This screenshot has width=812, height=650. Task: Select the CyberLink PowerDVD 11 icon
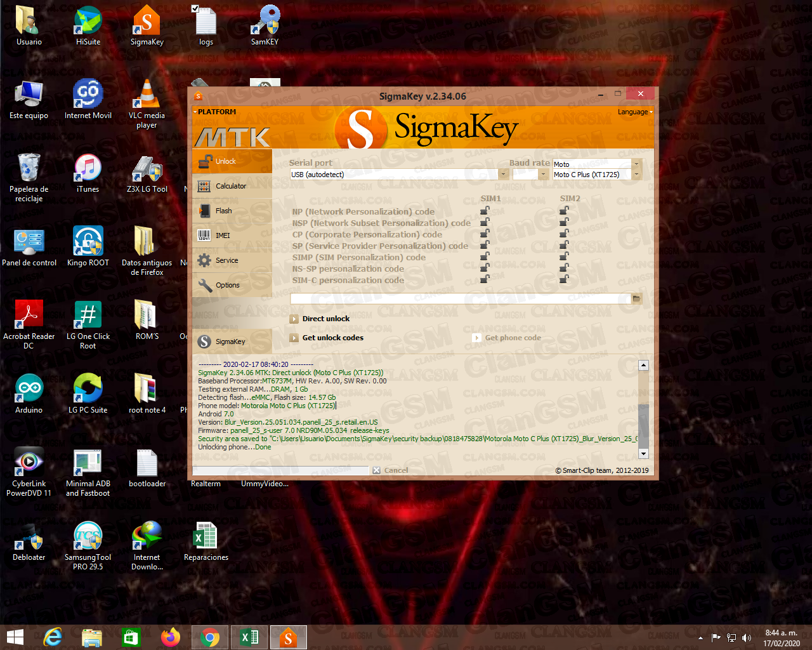29,473
